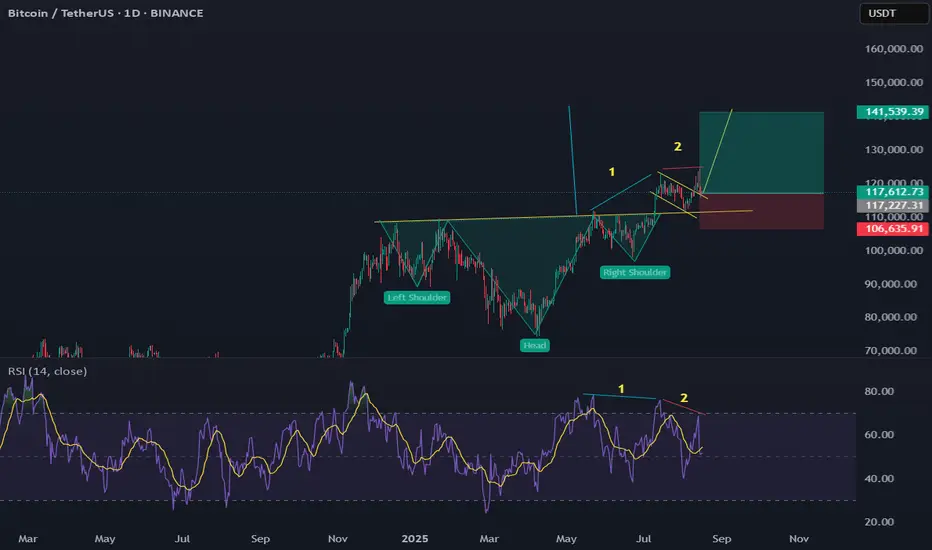932x550 pixels.
Task: Select the RSI (14, close) indicator label
Action: [x=47, y=371]
